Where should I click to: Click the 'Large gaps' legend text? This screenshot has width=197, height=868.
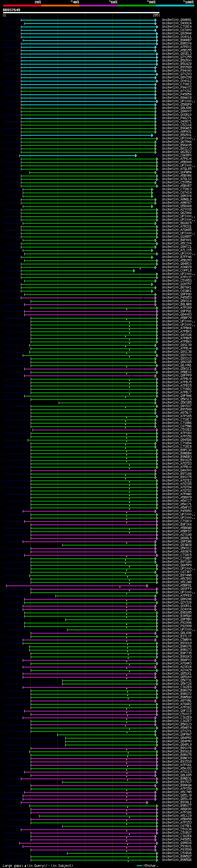tap(13, 866)
